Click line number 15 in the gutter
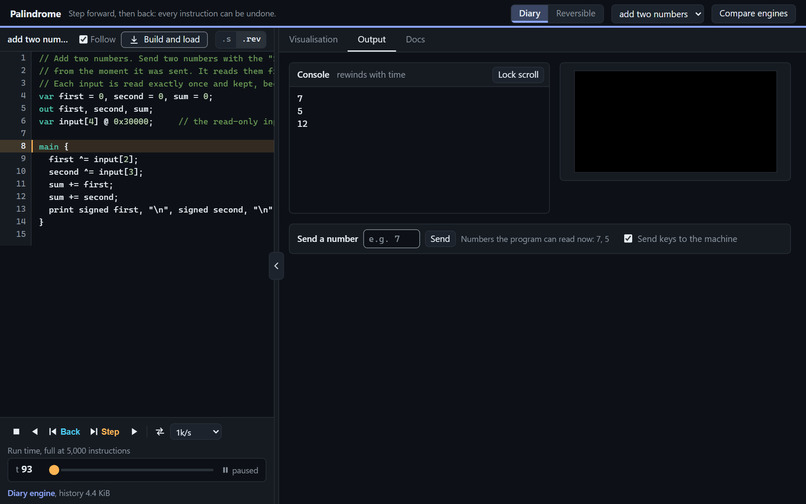 tap(21, 234)
